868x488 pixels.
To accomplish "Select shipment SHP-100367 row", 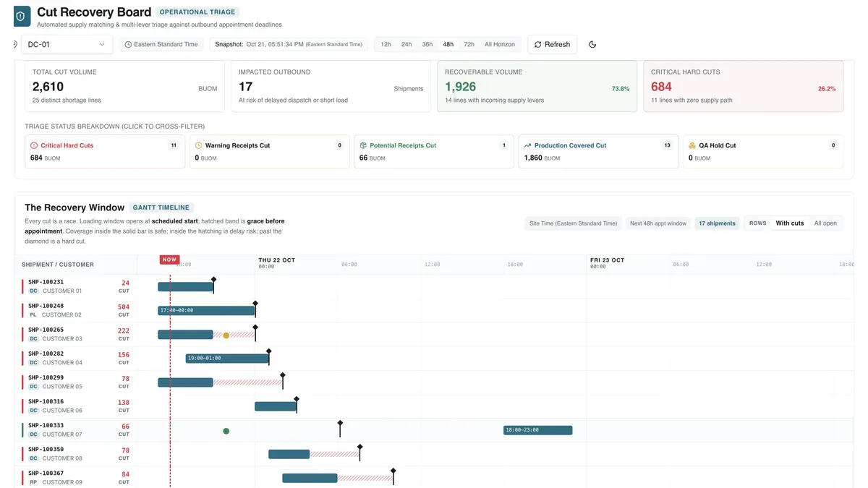I will coord(434,477).
